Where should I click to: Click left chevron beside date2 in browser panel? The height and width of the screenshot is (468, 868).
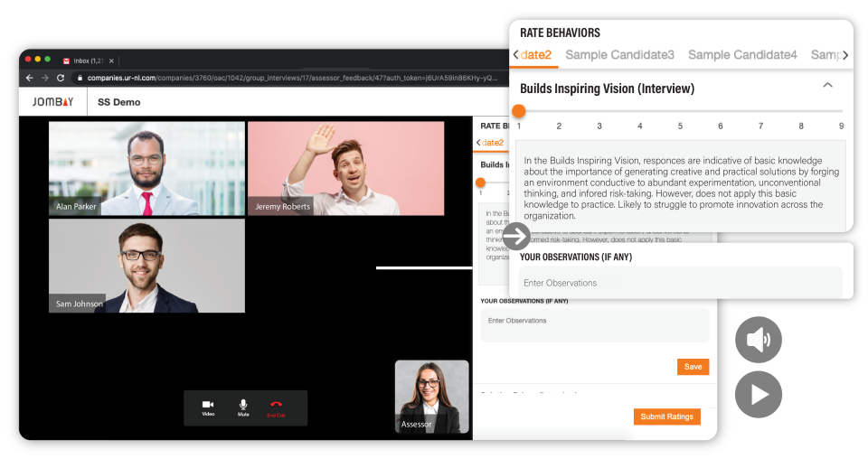[478, 143]
